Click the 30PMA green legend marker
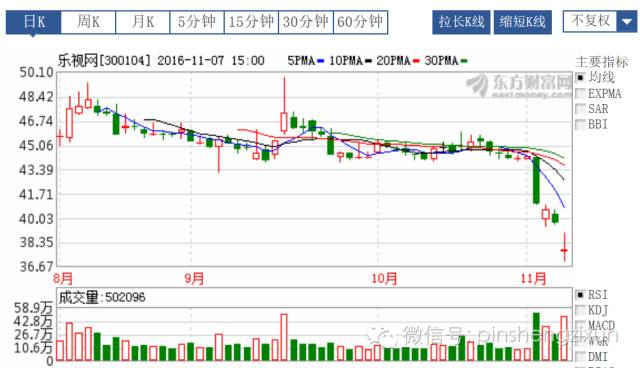 (x=464, y=61)
